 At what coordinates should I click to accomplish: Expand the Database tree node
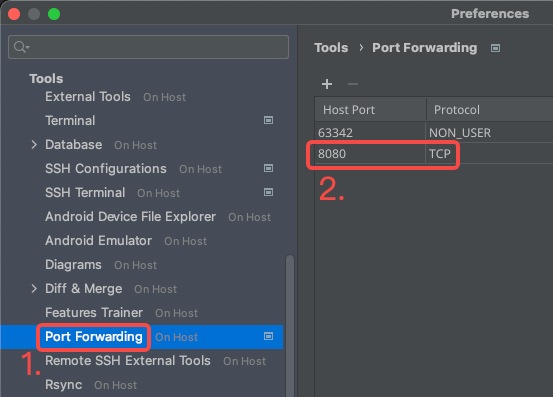34,145
